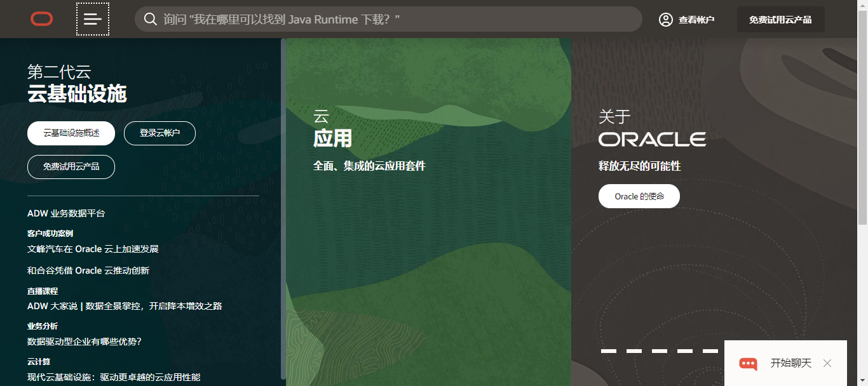This screenshot has width=868, height=386.
Task: Click the left panel's inner scrollbar
Action: [x=283, y=208]
